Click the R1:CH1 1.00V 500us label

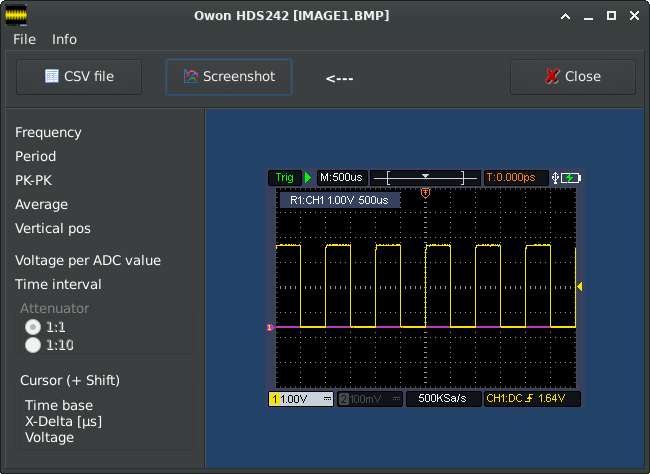pos(340,200)
